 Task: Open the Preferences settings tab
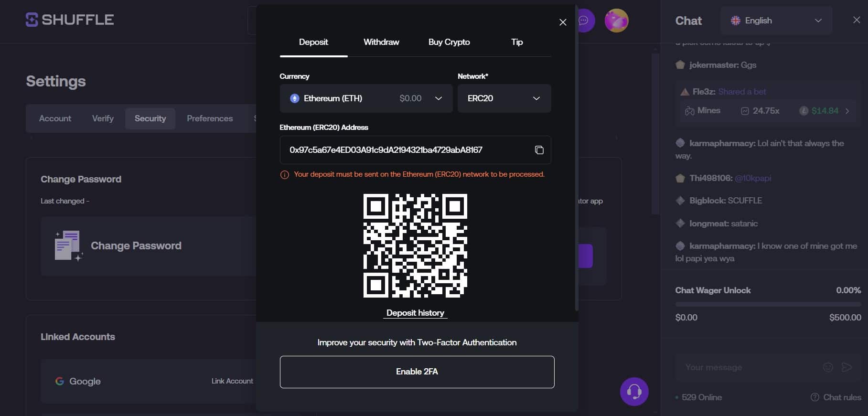210,118
